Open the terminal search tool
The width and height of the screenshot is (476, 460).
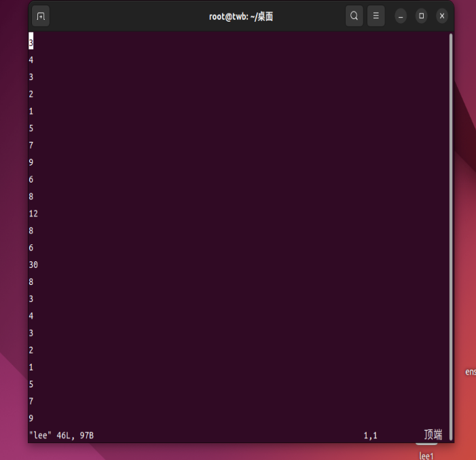click(x=354, y=16)
